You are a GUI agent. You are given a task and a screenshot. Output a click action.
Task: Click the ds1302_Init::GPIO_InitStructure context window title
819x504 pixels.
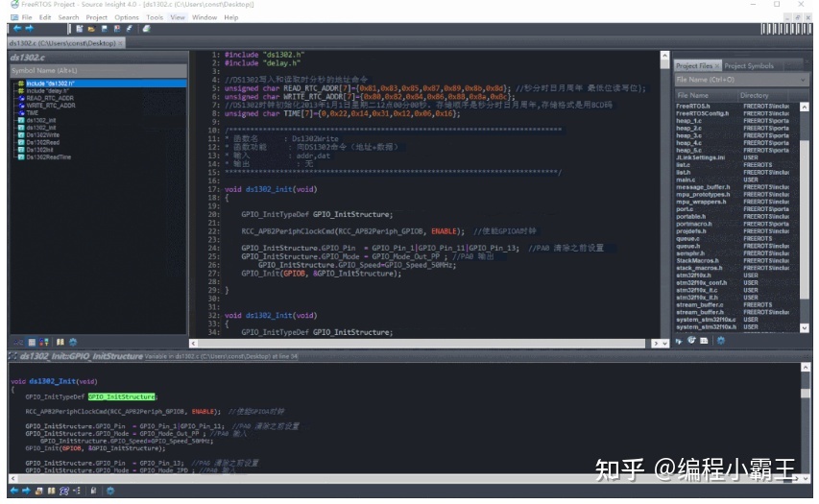click(81, 356)
